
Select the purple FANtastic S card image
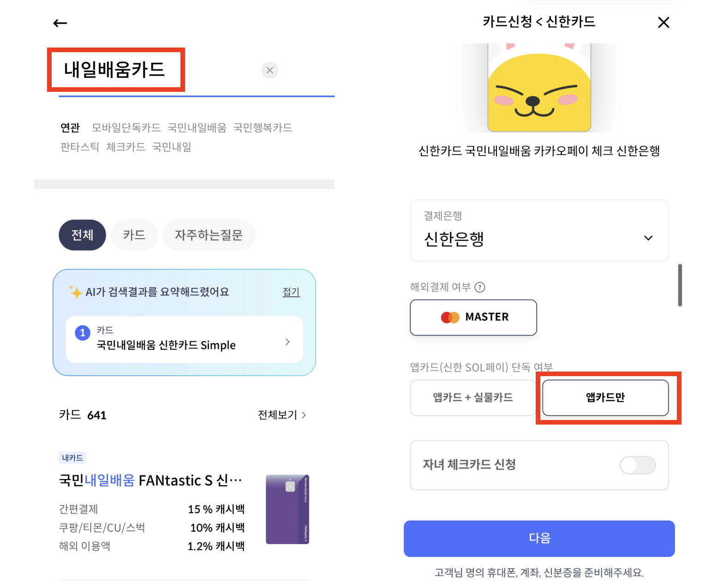tap(287, 509)
